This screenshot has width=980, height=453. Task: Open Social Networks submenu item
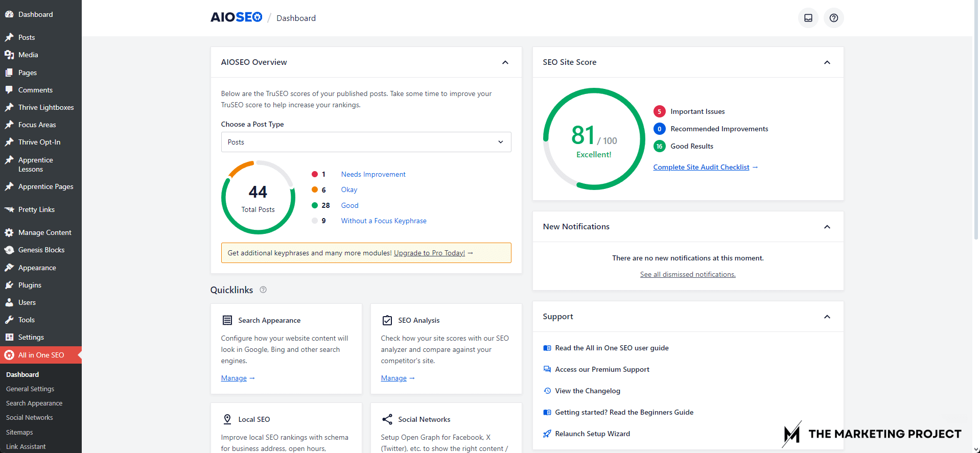pyautogui.click(x=30, y=417)
